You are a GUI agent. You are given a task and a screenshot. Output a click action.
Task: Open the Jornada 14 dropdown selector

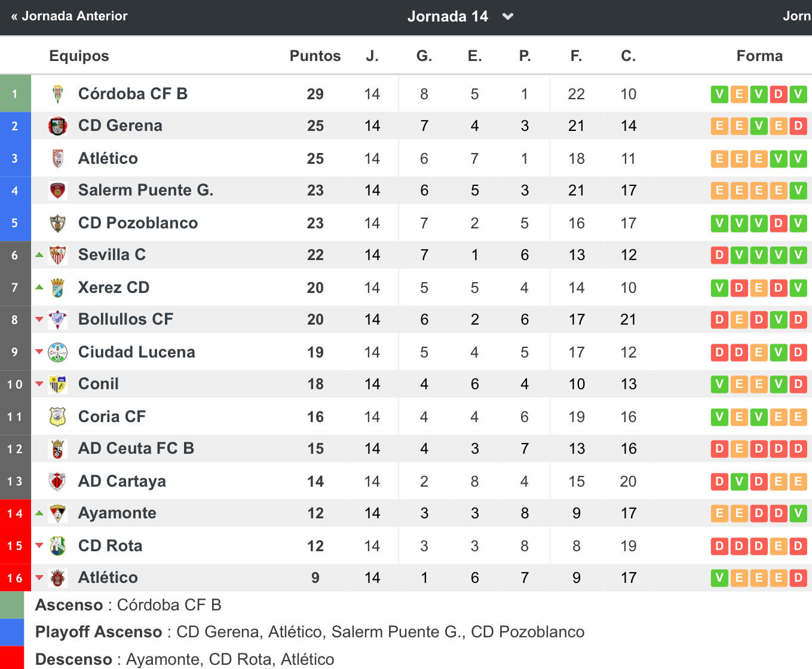[460, 16]
